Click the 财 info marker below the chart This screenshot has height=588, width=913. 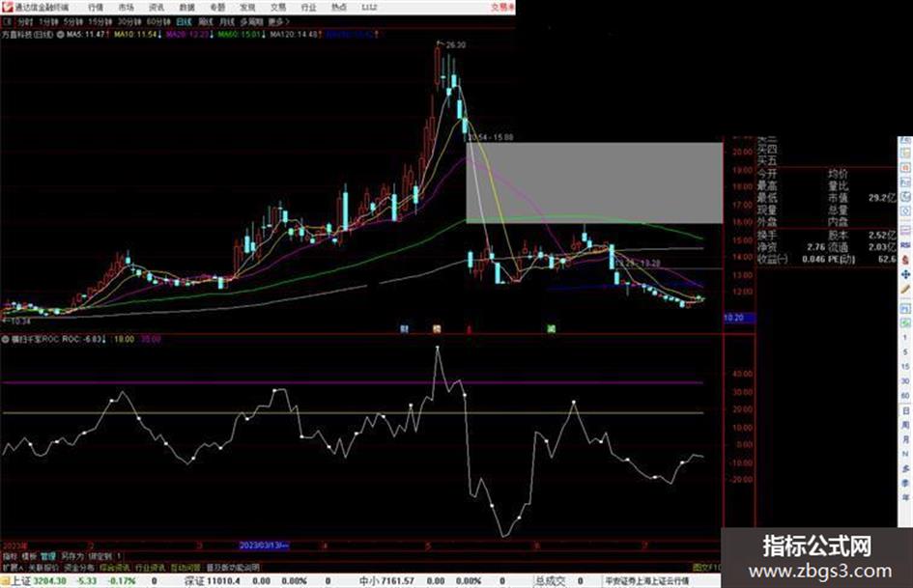click(405, 329)
